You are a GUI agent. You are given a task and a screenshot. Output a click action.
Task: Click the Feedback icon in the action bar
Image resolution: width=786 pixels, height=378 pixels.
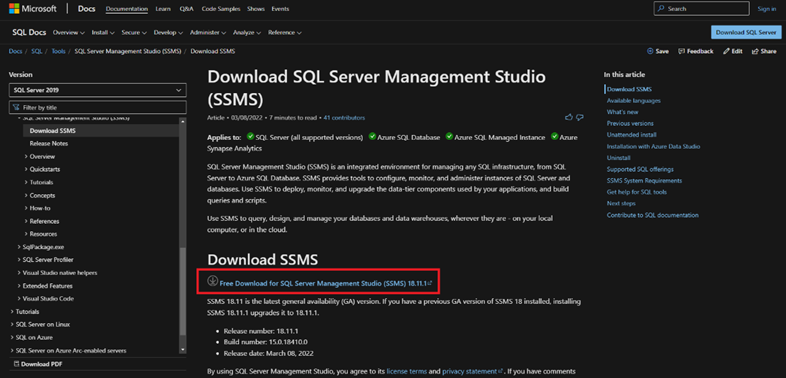tap(681, 51)
